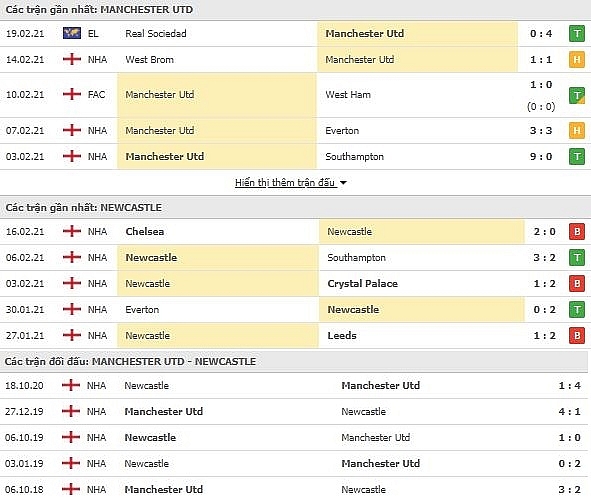Click the dropdown arrow after 'Hiển thị thêm trận đấu'
Image resolution: width=591 pixels, height=502 pixels.
[343, 183]
